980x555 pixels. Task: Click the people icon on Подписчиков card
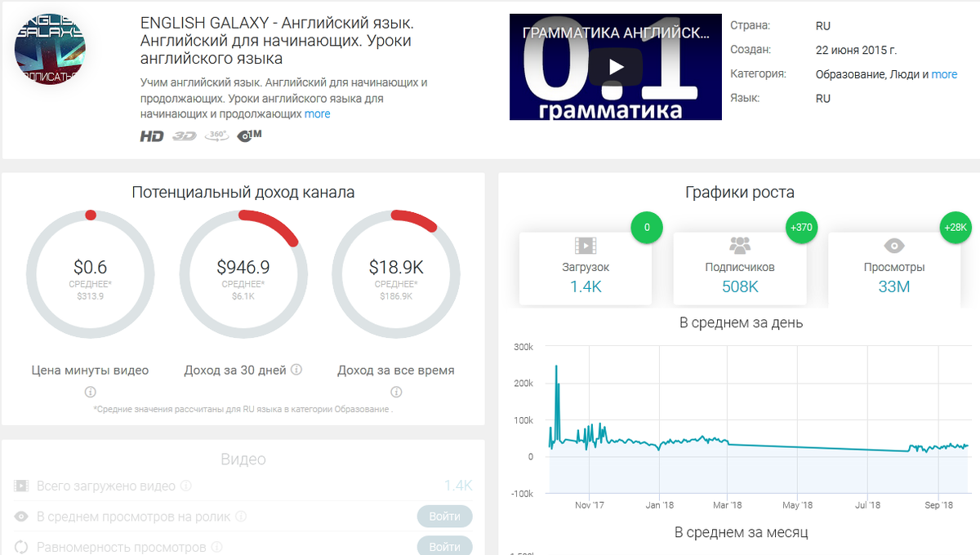pos(740,245)
